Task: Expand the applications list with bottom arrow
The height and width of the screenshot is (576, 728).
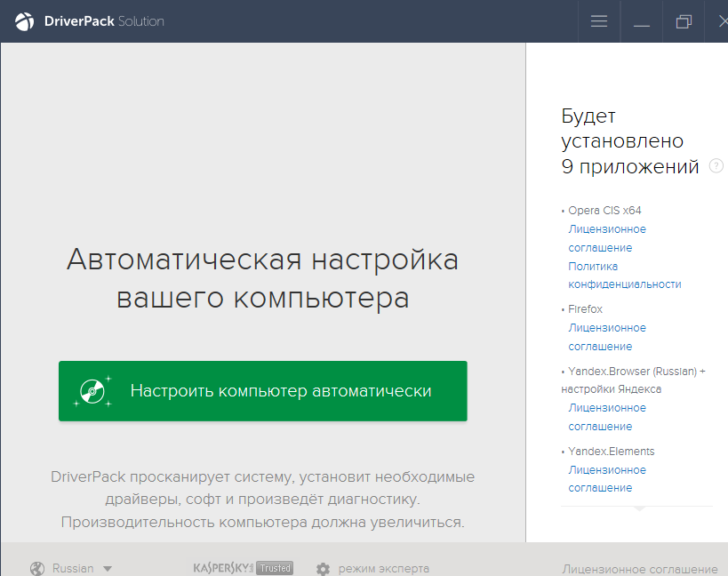Action: (x=637, y=510)
